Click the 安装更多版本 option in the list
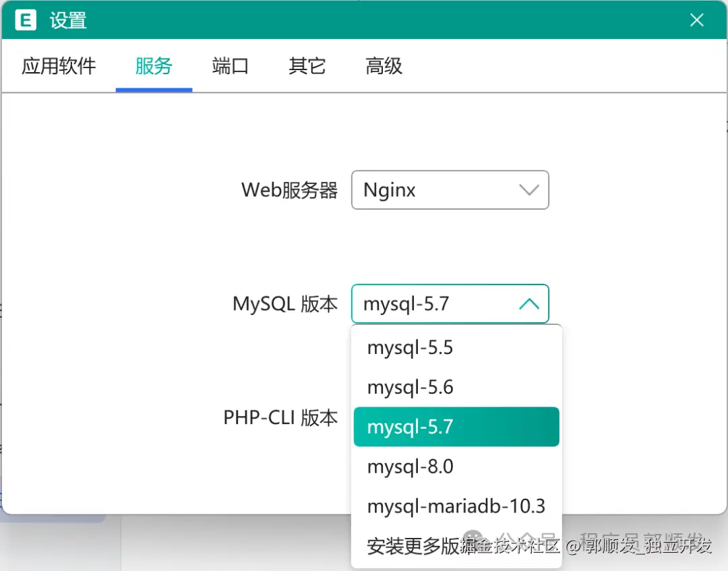The image size is (728, 571). pyautogui.click(x=456, y=546)
